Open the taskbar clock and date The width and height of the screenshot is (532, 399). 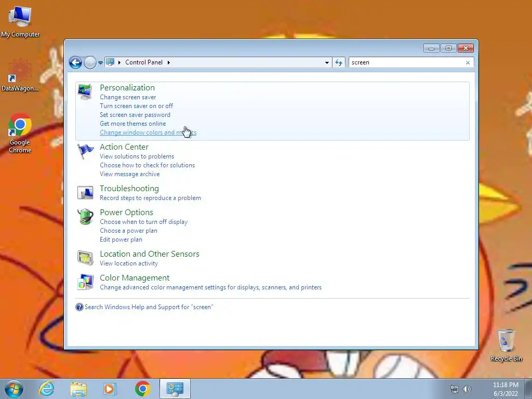(x=506, y=389)
